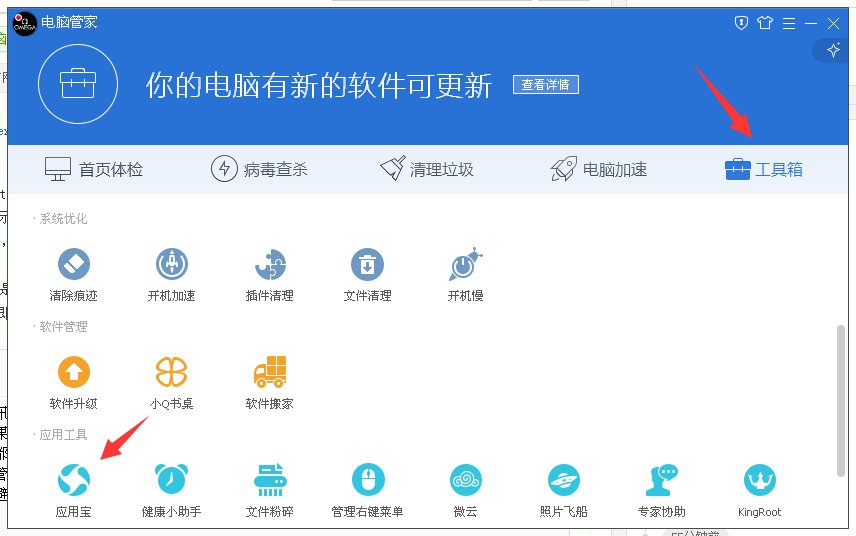Start the 文件清理 tool
This screenshot has width=856, height=536.
(367, 275)
